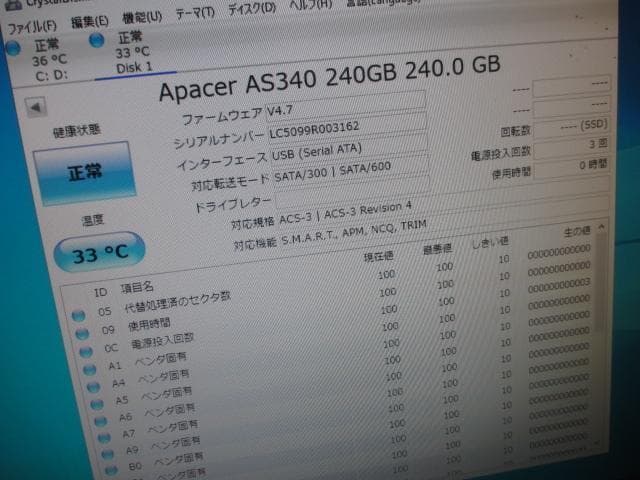Select the Disk 1 tab at 33 °C
Viewport: 640px width, 480px height.
click(x=134, y=53)
